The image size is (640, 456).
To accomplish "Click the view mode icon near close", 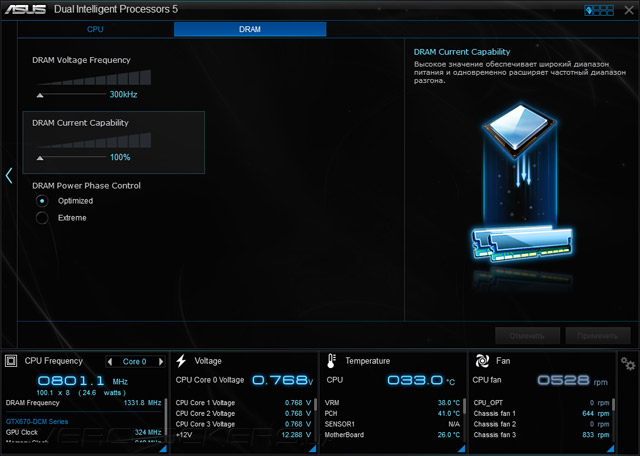I will coord(599,10).
